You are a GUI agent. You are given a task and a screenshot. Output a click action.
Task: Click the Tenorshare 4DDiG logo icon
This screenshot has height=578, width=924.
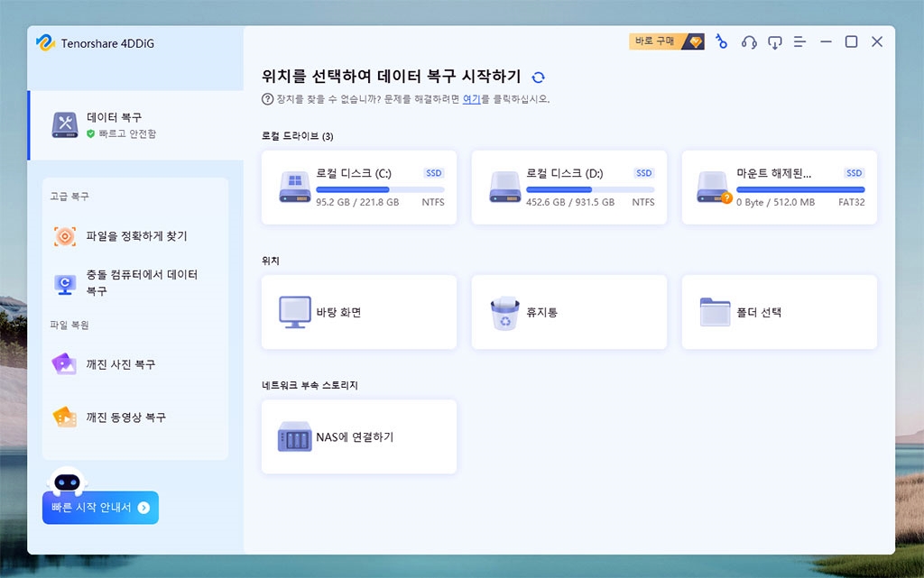pyautogui.click(x=45, y=43)
